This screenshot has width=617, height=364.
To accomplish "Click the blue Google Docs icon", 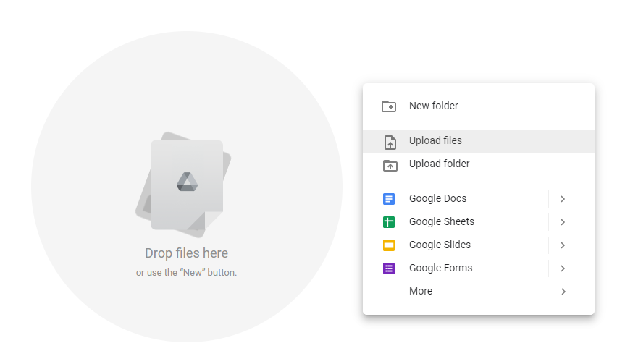I will click(x=389, y=199).
